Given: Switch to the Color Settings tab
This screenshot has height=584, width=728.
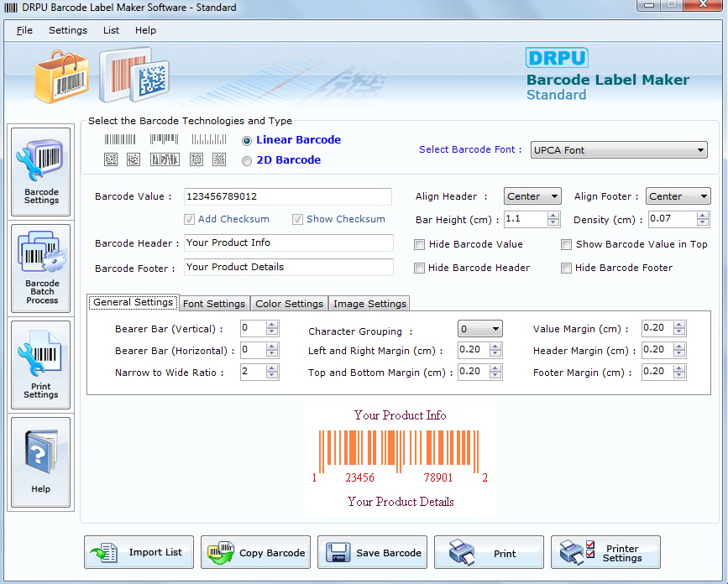Looking at the screenshot, I should pos(289,304).
